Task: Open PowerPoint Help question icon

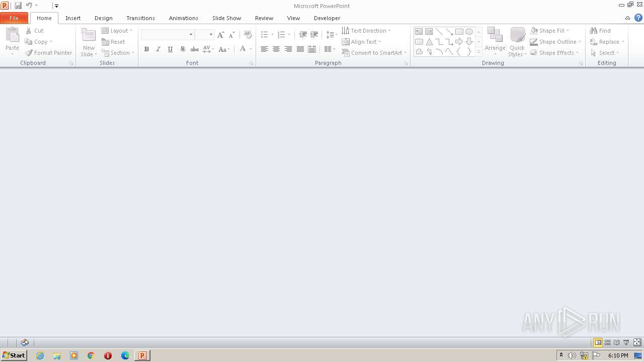Action: coord(638,18)
